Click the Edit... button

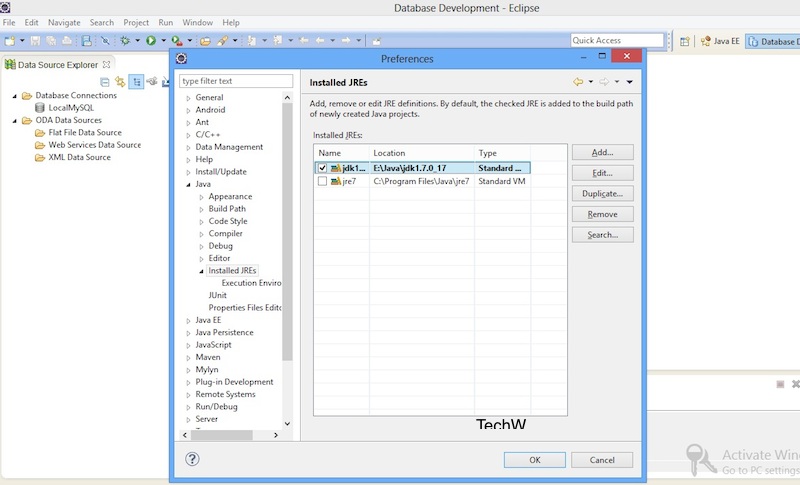click(603, 173)
